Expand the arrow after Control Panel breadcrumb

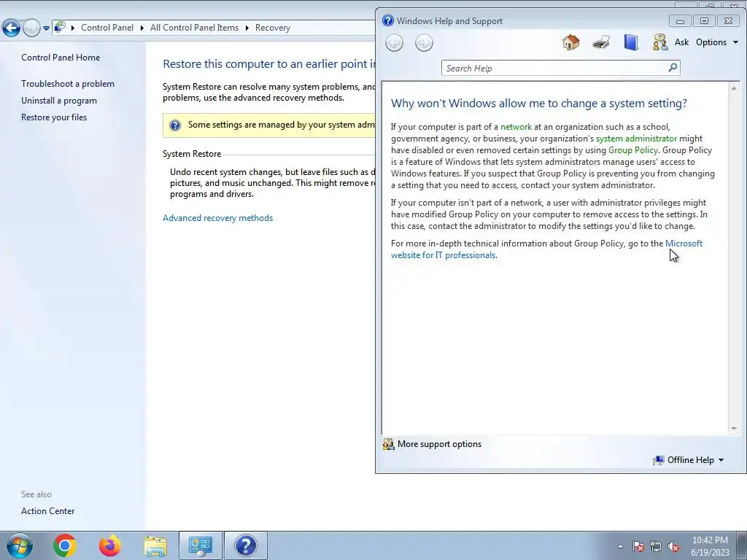click(x=142, y=28)
